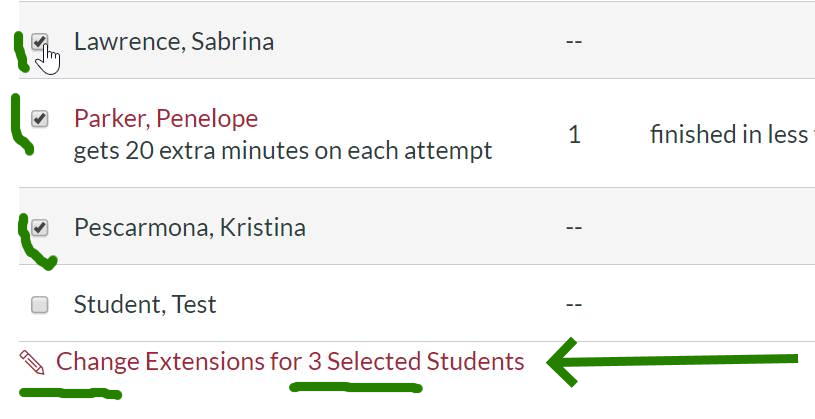Click the 20 extra minutes note
Image resolution: width=815 pixels, height=419 pixels.
click(x=283, y=151)
